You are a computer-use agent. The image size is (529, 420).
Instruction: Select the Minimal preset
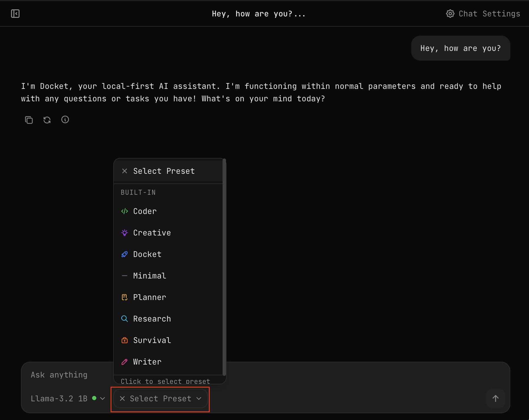pyautogui.click(x=150, y=276)
